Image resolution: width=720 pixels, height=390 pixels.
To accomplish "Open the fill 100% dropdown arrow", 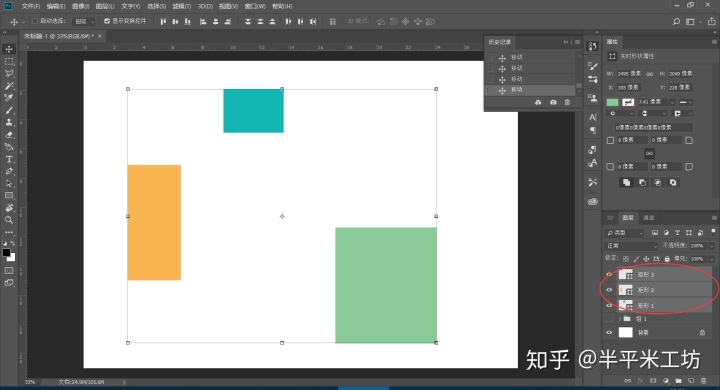I will (711, 259).
